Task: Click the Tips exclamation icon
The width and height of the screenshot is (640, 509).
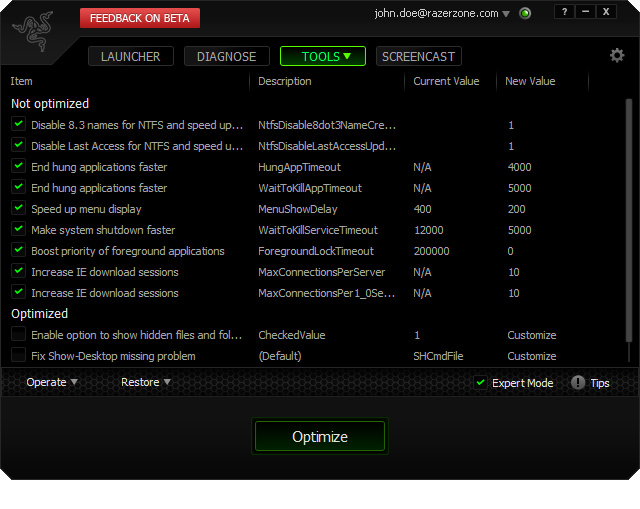Action: pyautogui.click(x=578, y=383)
